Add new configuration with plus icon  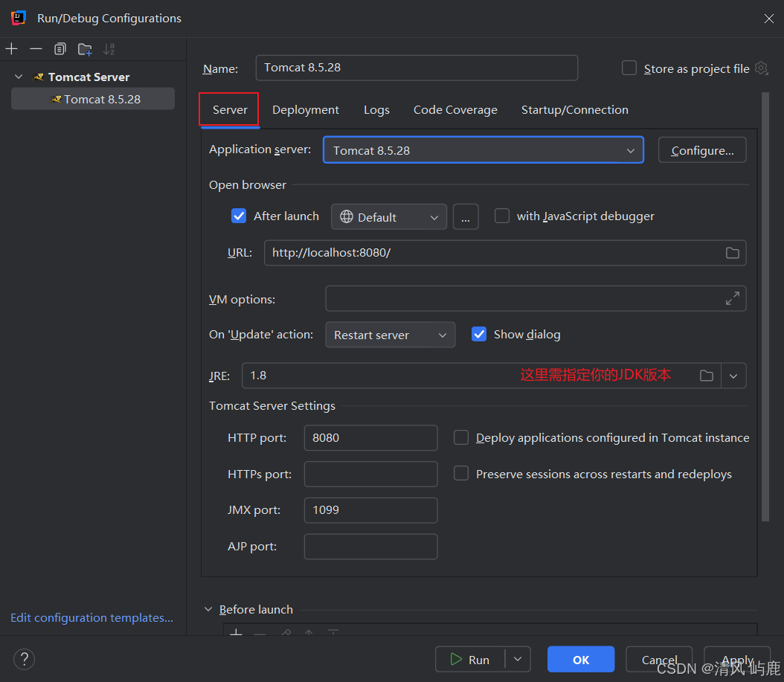tap(11, 49)
